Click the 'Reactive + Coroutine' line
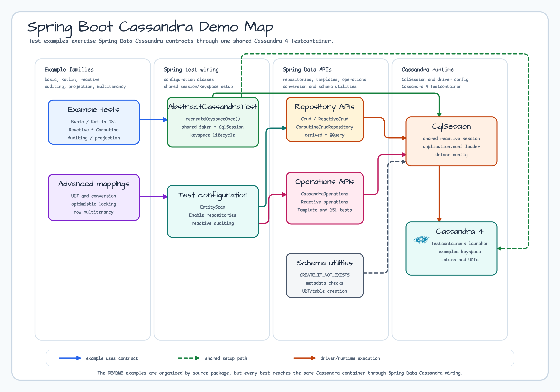 pyautogui.click(x=94, y=129)
